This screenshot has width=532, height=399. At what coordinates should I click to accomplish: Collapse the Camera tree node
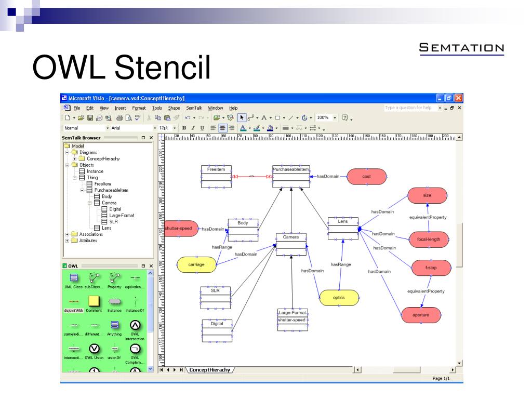pos(89,203)
